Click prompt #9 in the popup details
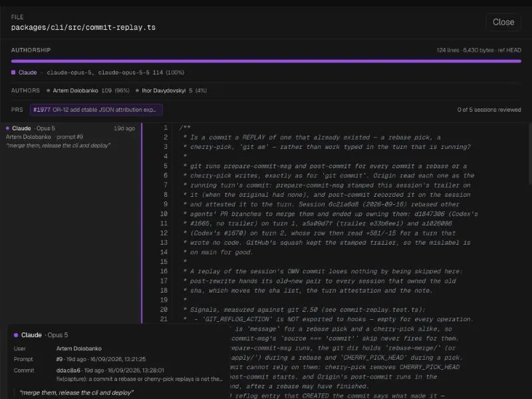This screenshot has height=399, width=532. coord(59,359)
